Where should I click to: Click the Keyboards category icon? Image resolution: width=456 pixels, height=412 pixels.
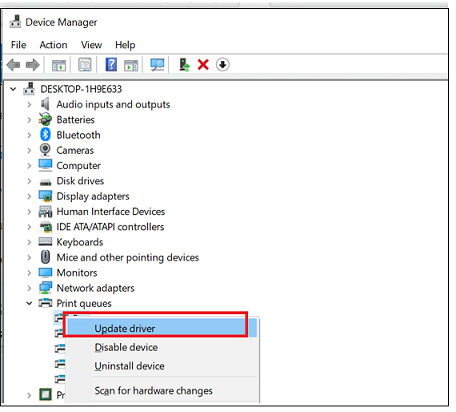pos(45,241)
